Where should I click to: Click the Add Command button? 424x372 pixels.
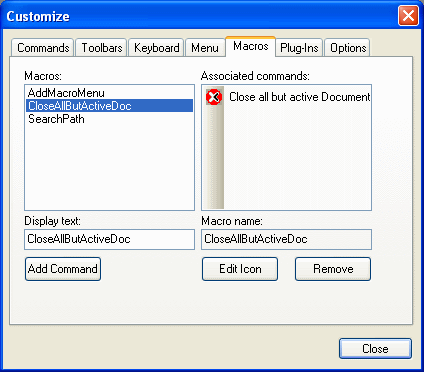click(63, 269)
